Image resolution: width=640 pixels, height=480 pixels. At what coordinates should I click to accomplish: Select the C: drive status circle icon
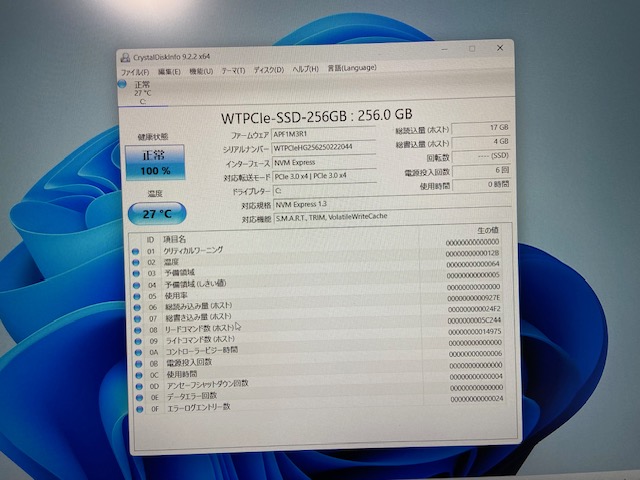[122, 84]
